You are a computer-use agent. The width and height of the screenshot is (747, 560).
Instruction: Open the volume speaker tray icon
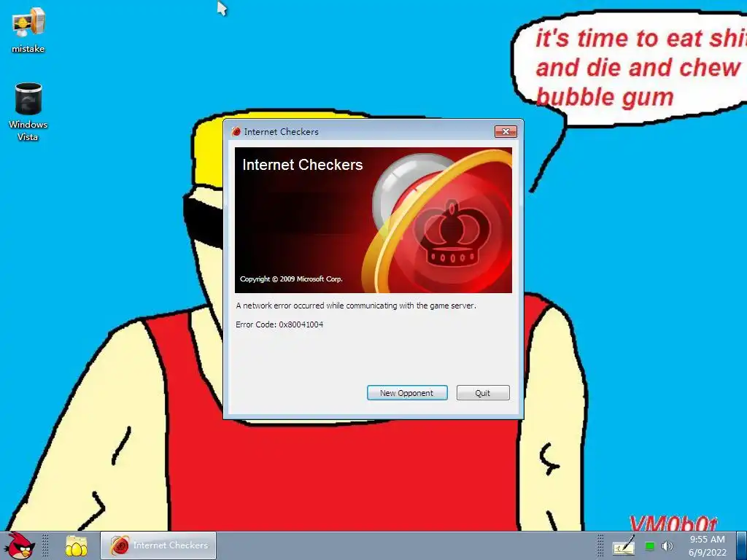pos(667,546)
